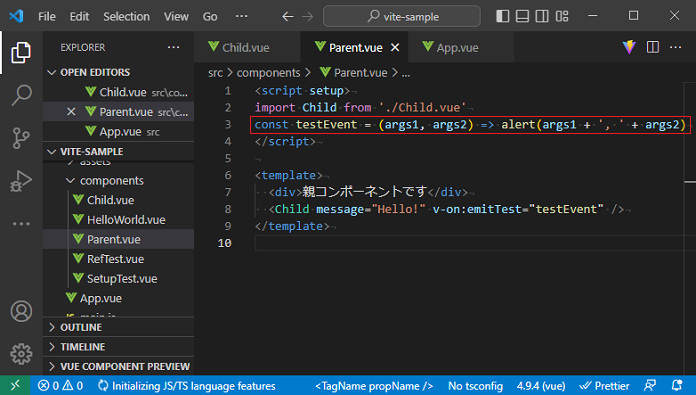Open the Accounts menu

click(x=21, y=311)
